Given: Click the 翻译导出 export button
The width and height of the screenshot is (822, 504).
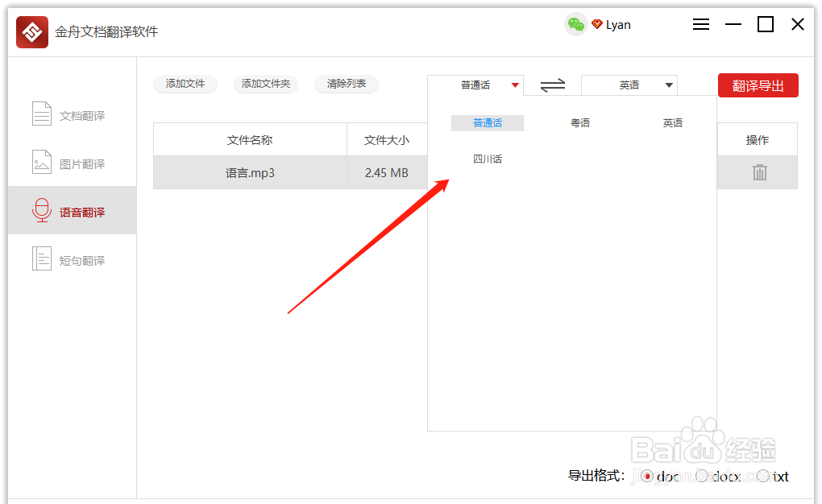Looking at the screenshot, I should (x=758, y=85).
